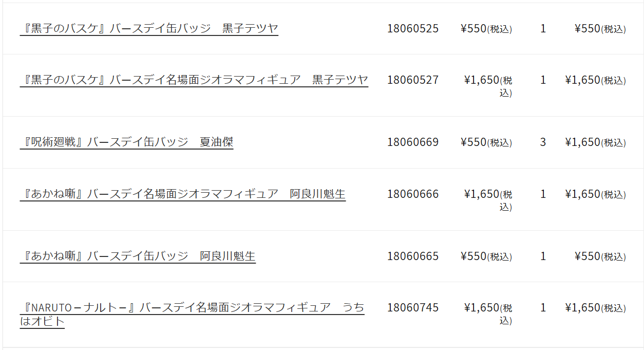Image resolution: width=644 pixels, height=350 pixels.
Task: Select product code 18060666
Action: point(413,194)
